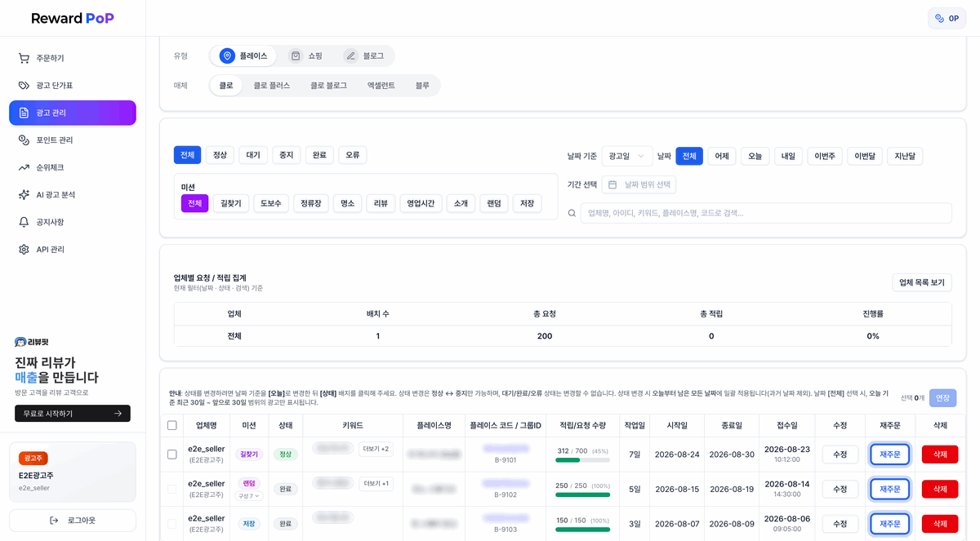
Task: Filter missions by 정류장
Action: point(311,204)
